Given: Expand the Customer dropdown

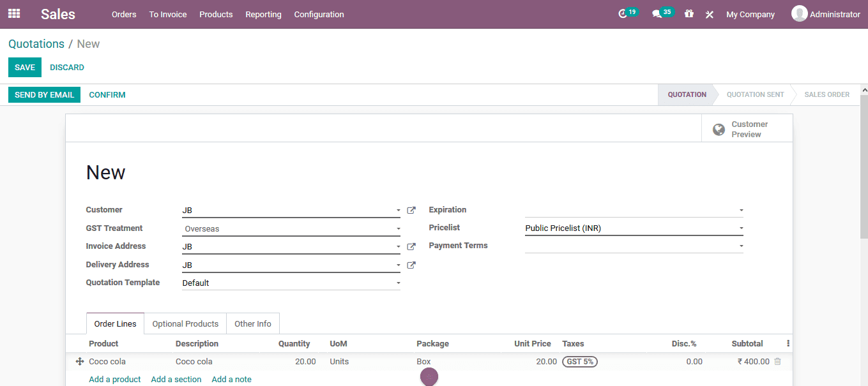Looking at the screenshot, I should (x=398, y=211).
